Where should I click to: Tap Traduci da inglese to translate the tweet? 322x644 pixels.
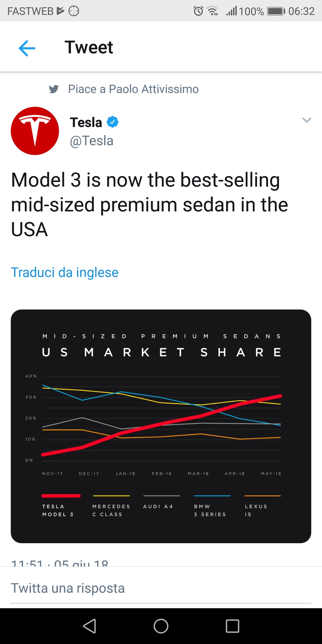coord(64,272)
